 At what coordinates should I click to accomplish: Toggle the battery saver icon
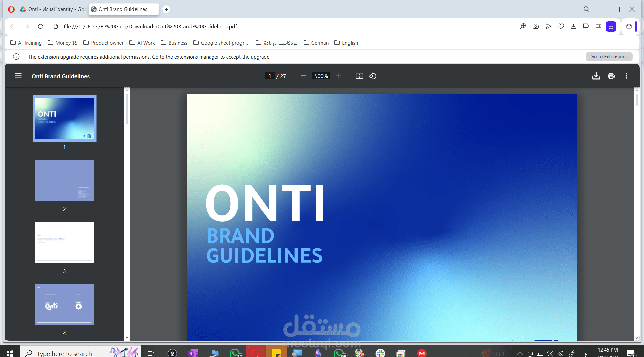(586, 26)
